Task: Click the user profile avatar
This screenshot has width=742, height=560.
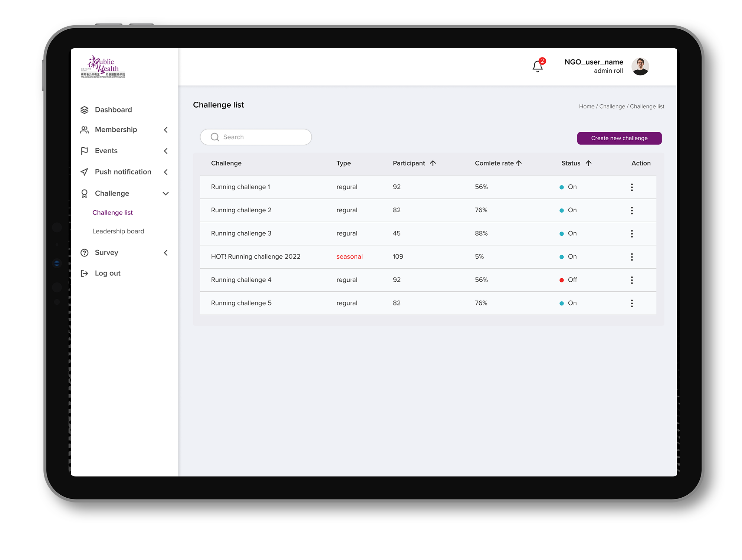Action: (640, 67)
